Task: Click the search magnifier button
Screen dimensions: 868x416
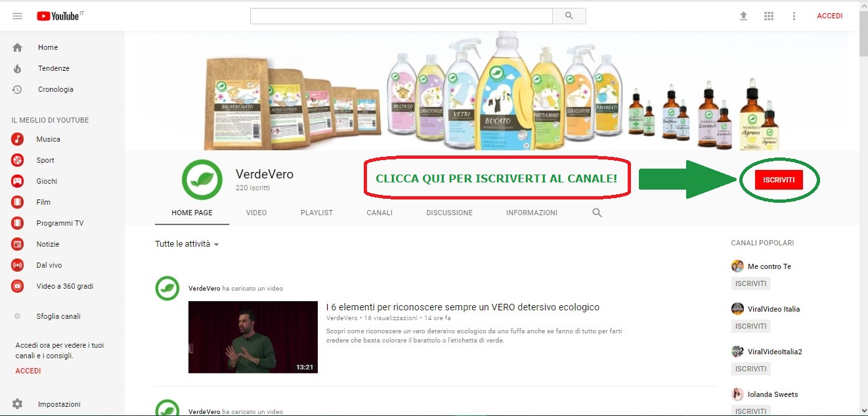Action: point(569,16)
